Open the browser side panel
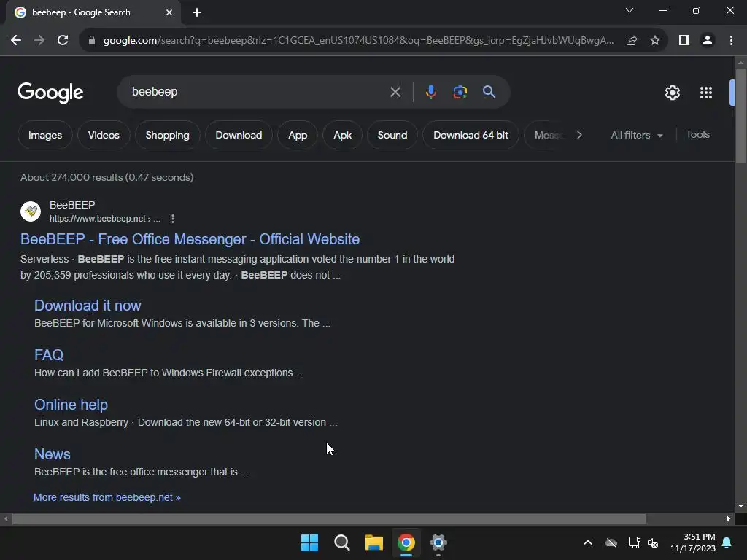Screen dimensions: 747x560 click(x=684, y=41)
